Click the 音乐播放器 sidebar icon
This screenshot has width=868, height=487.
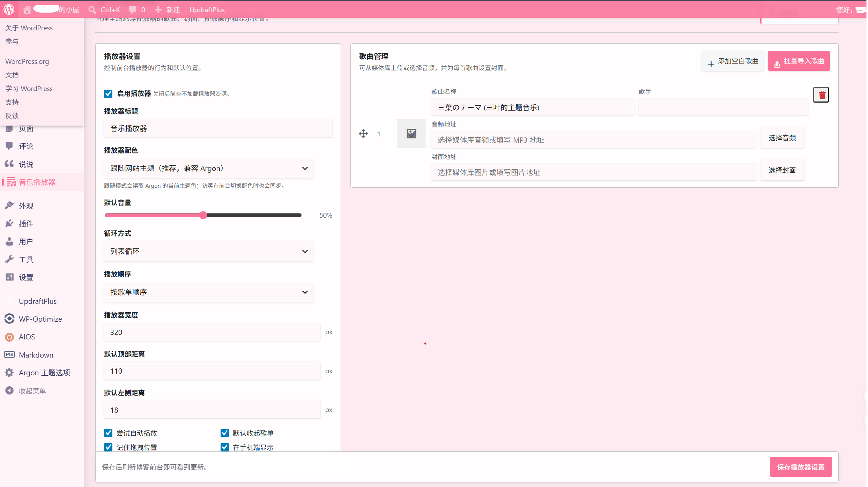coord(12,182)
